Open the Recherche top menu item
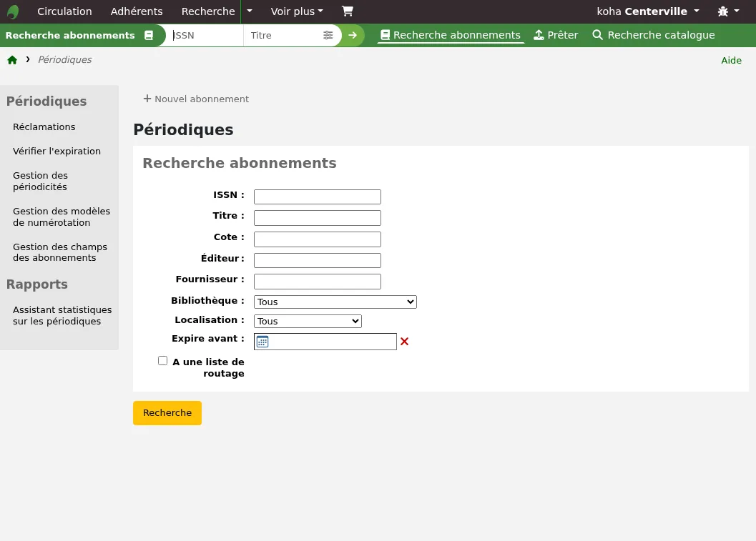756x541 pixels. coord(208,11)
